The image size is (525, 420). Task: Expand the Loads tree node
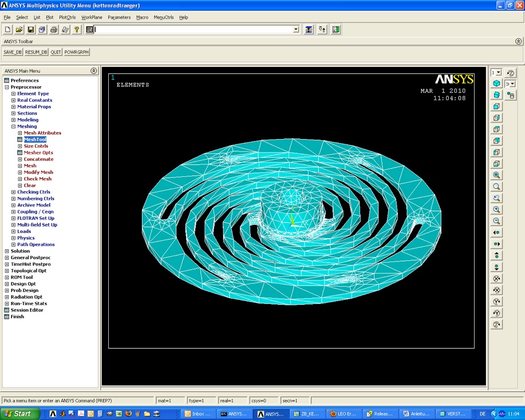pyautogui.click(x=13, y=232)
